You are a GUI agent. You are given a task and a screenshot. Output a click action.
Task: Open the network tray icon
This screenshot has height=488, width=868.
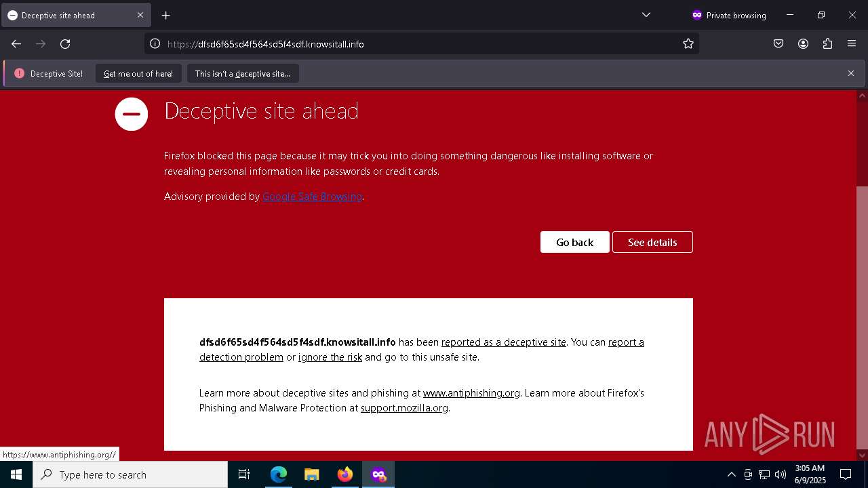click(x=764, y=474)
